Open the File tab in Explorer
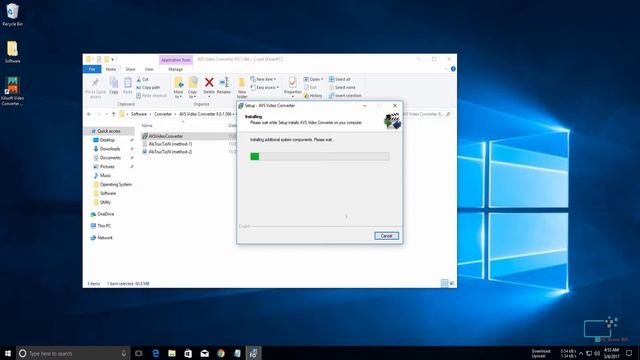The height and width of the screenshot is (360, 640). pos(92,69)
